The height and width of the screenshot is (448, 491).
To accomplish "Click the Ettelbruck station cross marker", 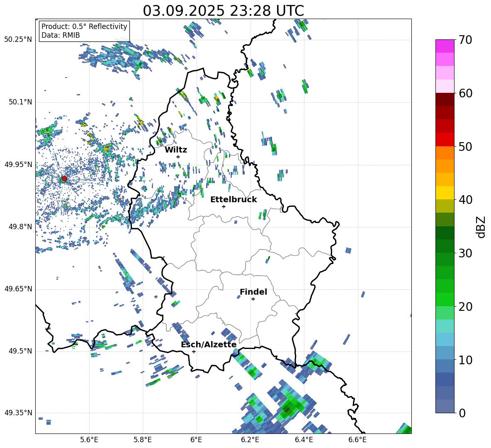I will [224, 206].
